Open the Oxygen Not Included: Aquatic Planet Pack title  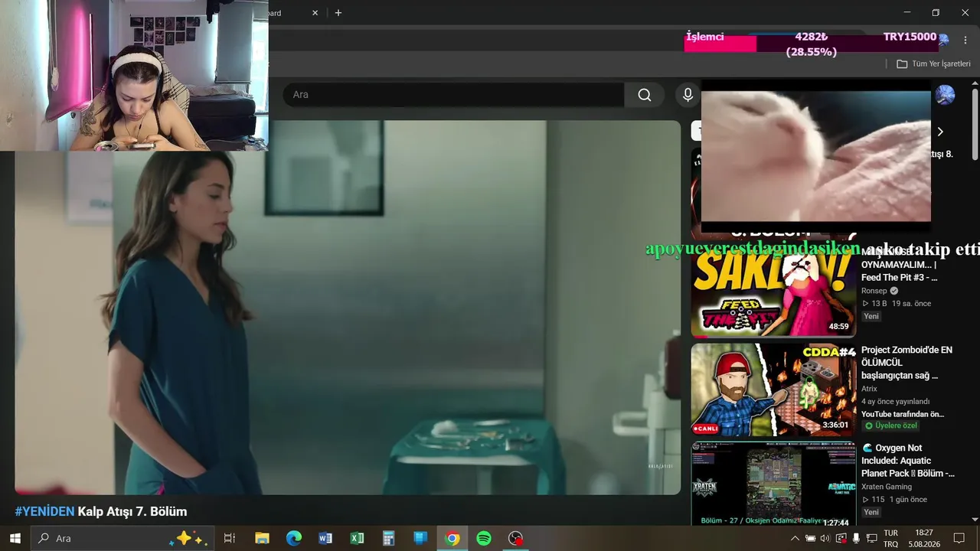coord(908,461)
